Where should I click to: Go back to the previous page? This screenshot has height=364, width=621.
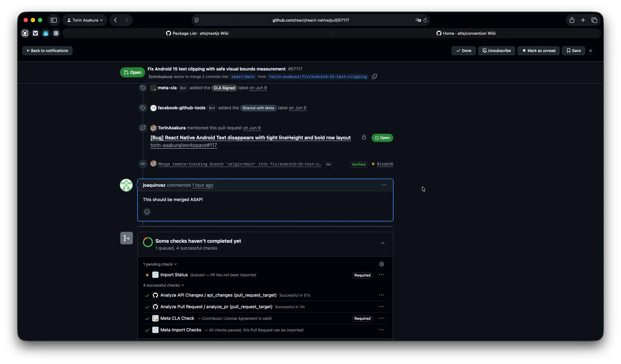(x=116, y=20)
